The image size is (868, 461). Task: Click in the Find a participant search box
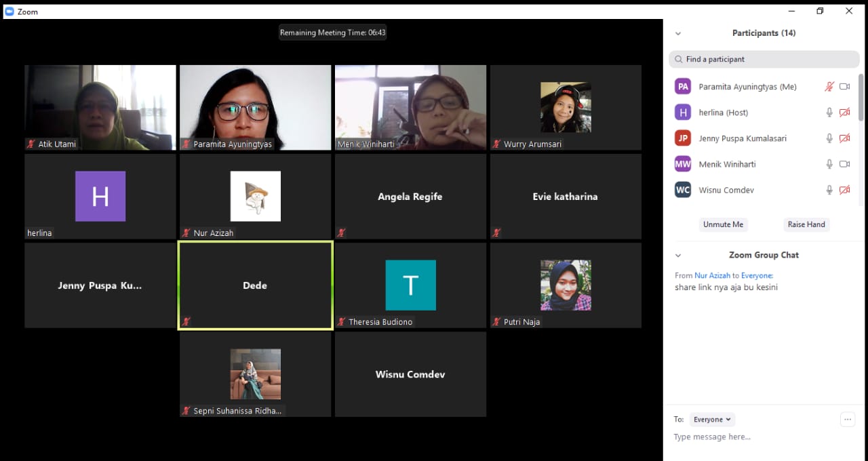pyautogui.click(x=764, y=60)
